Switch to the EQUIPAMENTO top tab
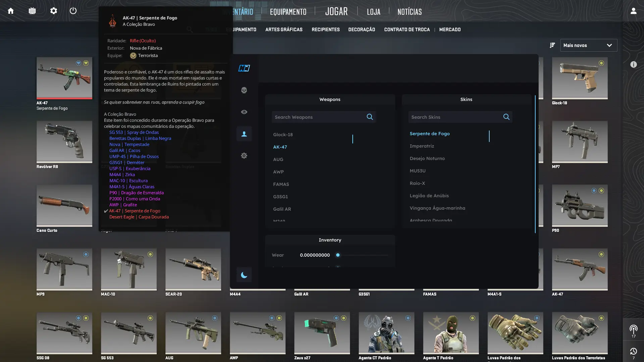This screenshot has height=362, width=644. coord(288,12)
